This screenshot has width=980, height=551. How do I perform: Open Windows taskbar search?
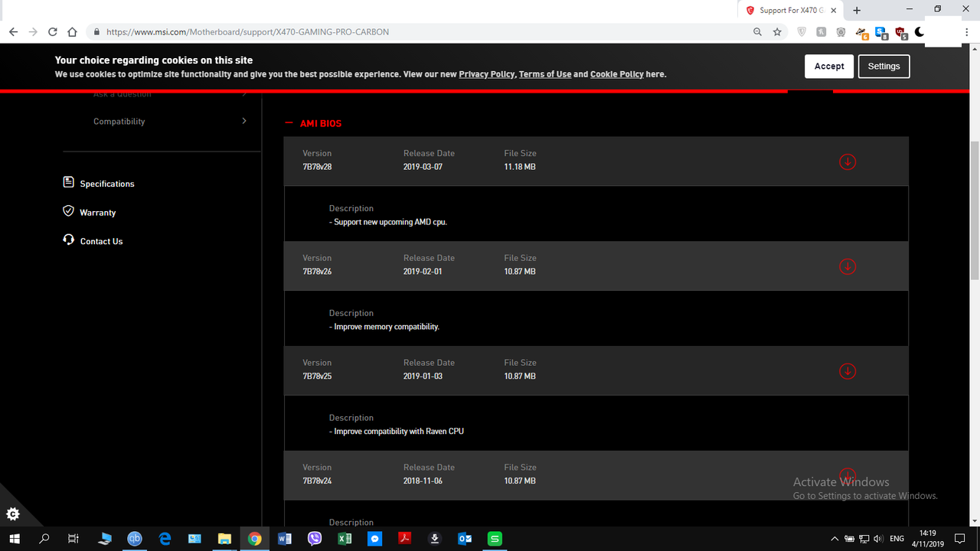pyautogui.click(x=44, y=539)
